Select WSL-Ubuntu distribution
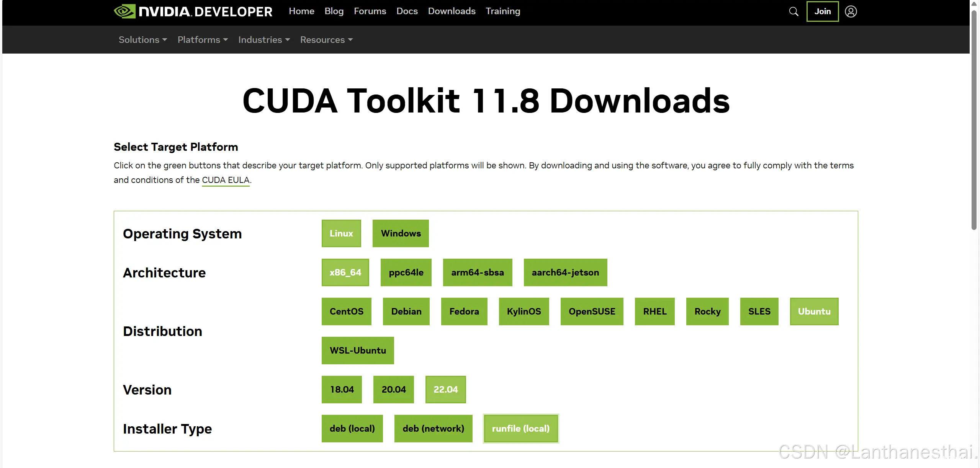 click(358, 351)
